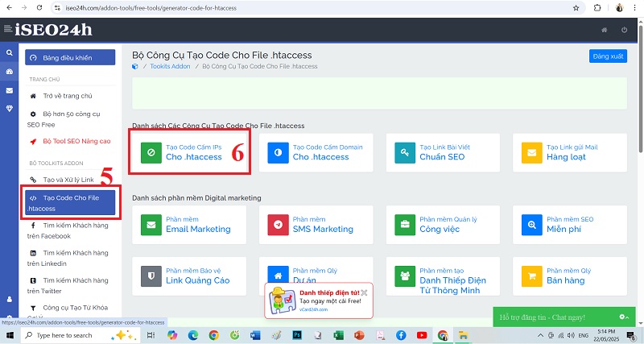Click the Type here to search box
The width and height of the screenshot is (644, 344).
[x=80, y=335]
